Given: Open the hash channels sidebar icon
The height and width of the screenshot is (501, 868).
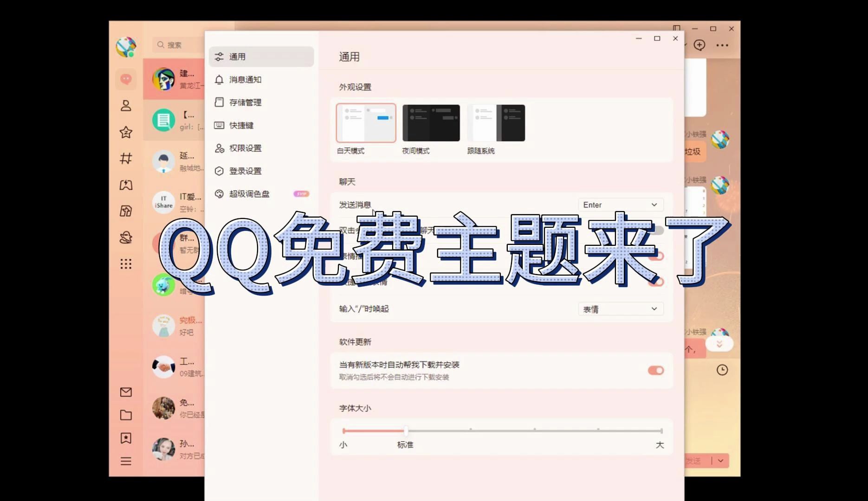Looking at the screenshot, I should coord(126,159).
